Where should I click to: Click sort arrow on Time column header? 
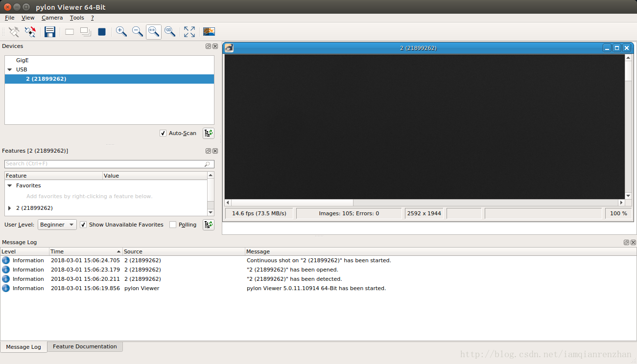pyautogui.click(x=118, y=251)
